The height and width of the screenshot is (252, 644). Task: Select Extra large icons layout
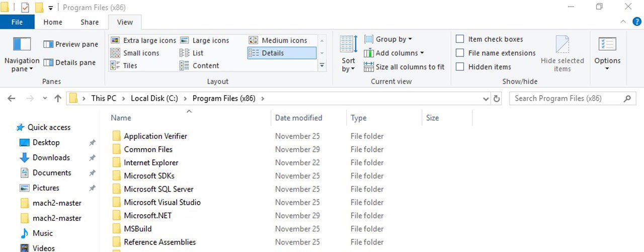[143, 40]
